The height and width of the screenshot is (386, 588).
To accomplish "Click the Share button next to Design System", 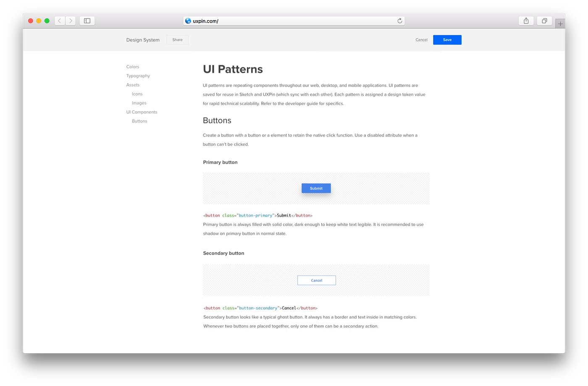I will pos(177,39).
